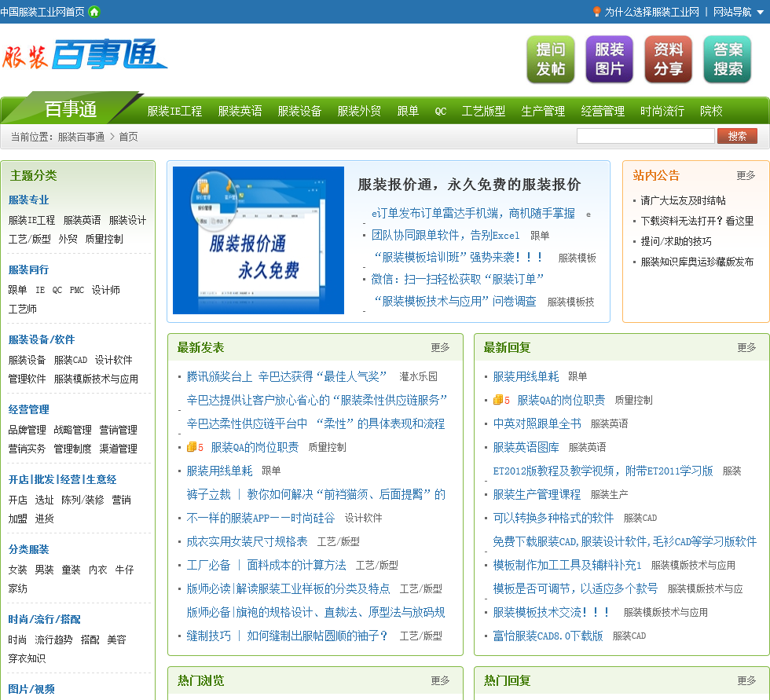Screen dimensions: 770x700
Task: Click 品牌管理 in the sidebar
Action: tap(27, 430)
